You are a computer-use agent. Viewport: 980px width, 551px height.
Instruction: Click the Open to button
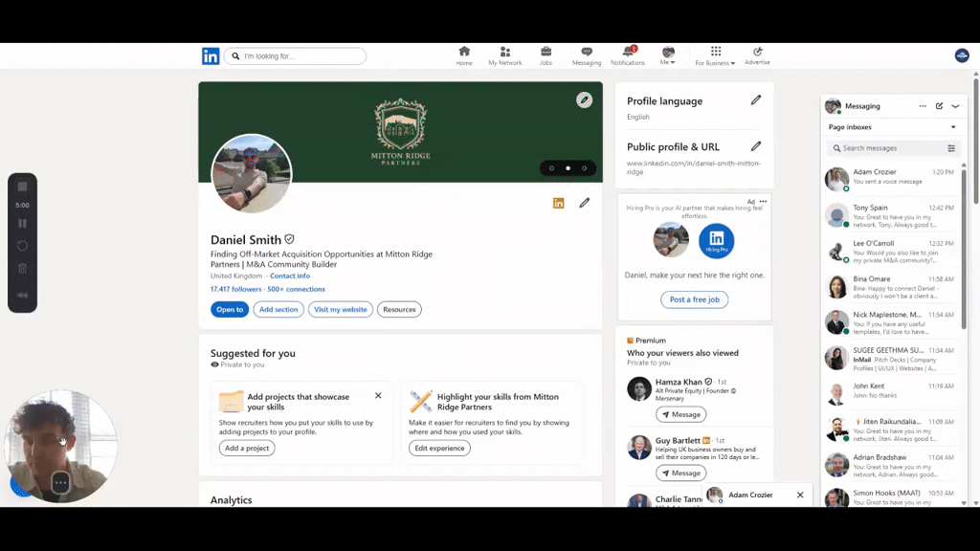(x=230, y=309)
